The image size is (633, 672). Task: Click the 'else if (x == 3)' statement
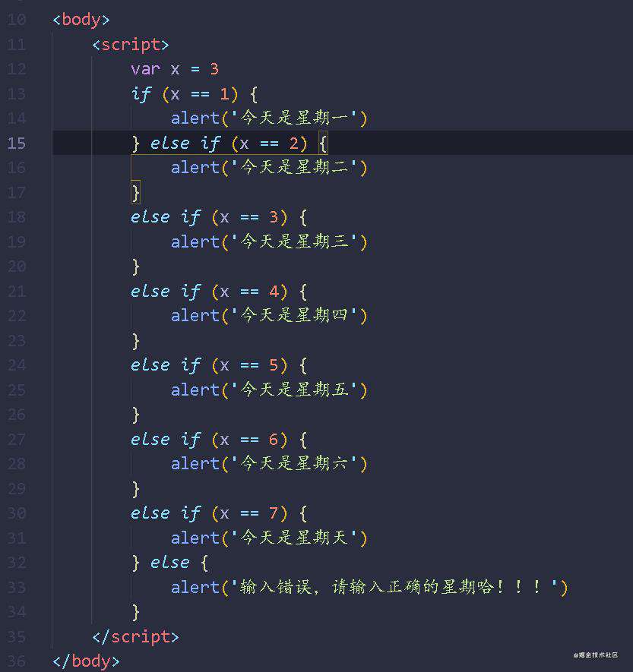219,217
